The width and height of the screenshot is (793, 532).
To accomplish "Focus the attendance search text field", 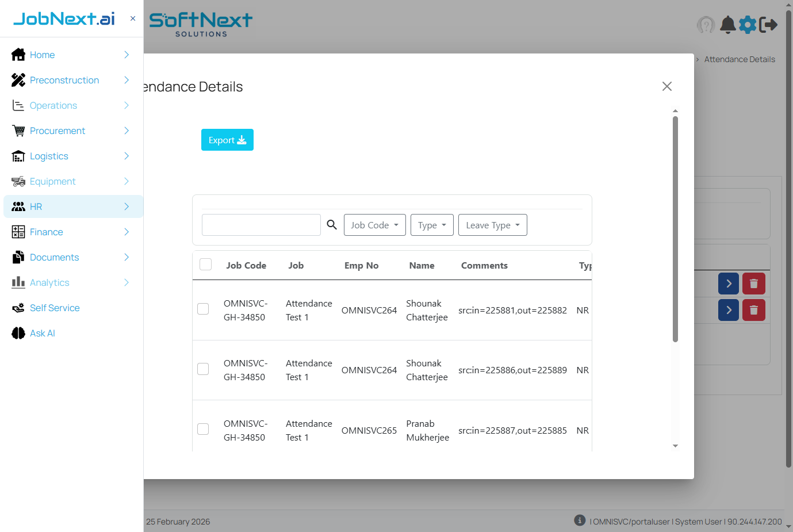I will coord(261,225).
